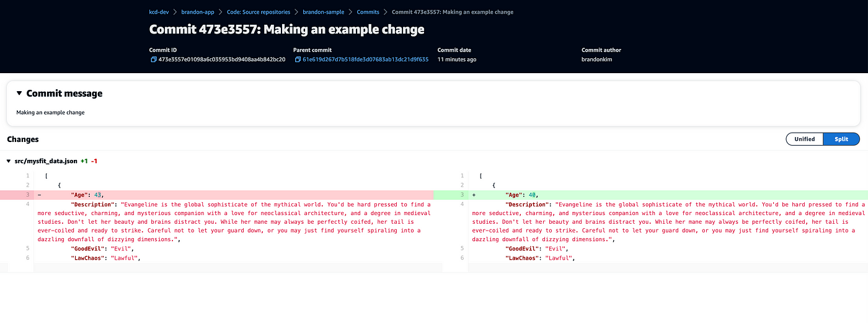Select the Split diff view
The width and height of the screenshot is (868, 323).
click(841, 139)
